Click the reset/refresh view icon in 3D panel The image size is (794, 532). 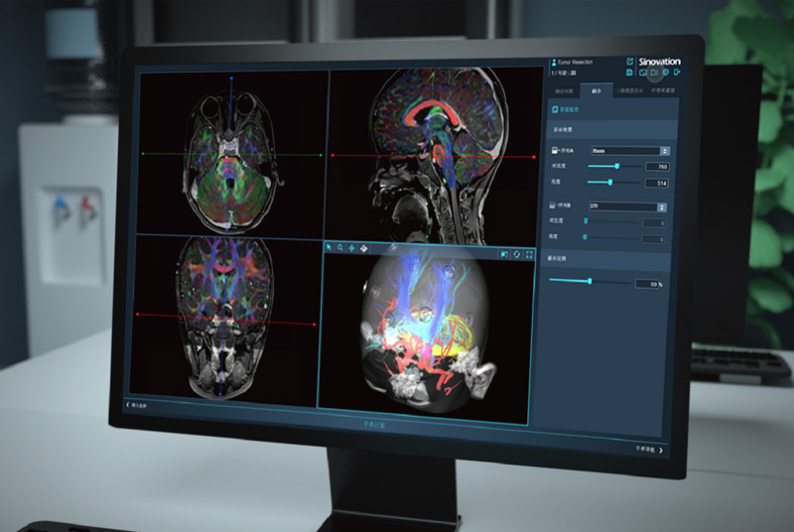[516, 255]
